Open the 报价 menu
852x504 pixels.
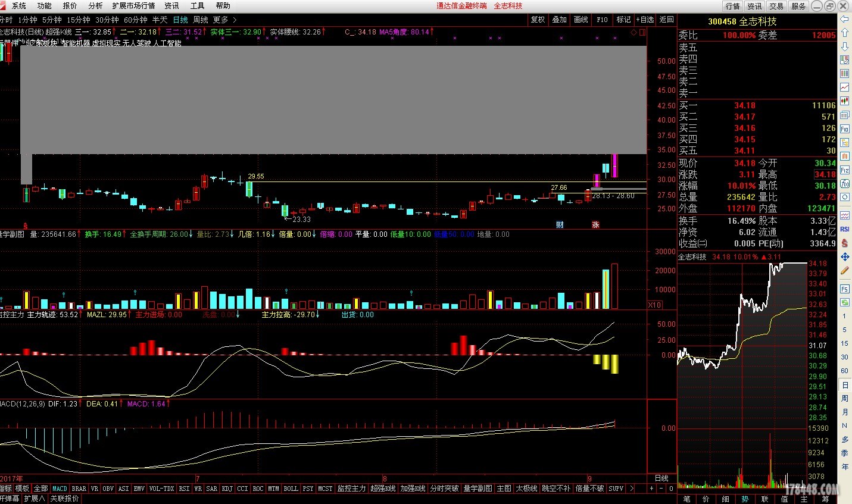[70, 6]
